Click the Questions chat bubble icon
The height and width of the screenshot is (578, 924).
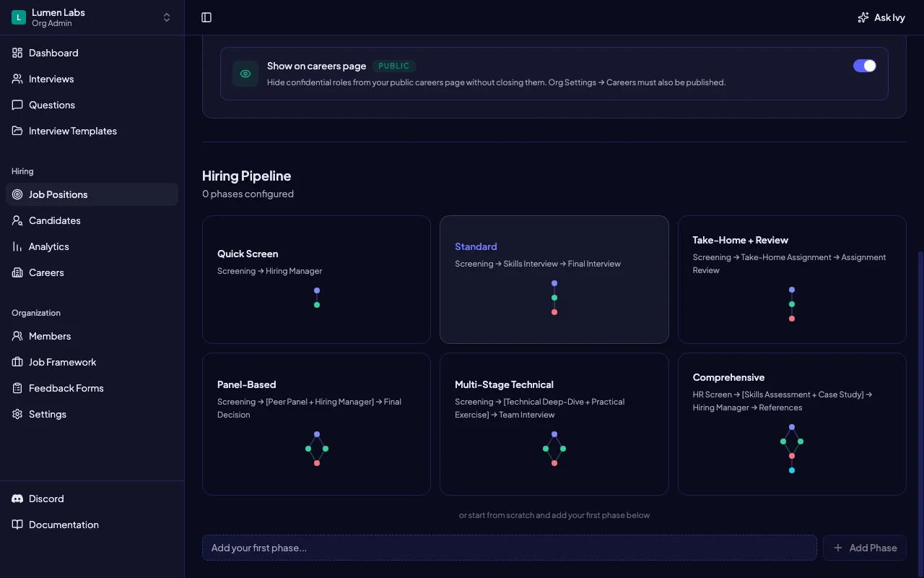pos(17,105)
